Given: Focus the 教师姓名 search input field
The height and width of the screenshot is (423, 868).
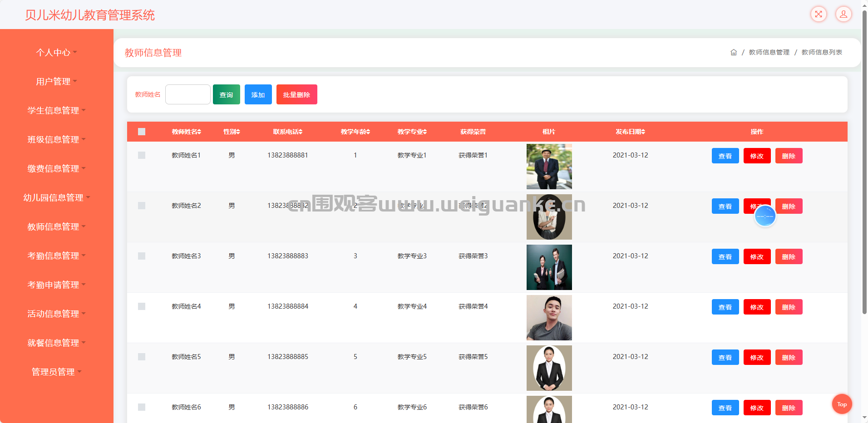Looking at the screenshot, I should (187, 94).
